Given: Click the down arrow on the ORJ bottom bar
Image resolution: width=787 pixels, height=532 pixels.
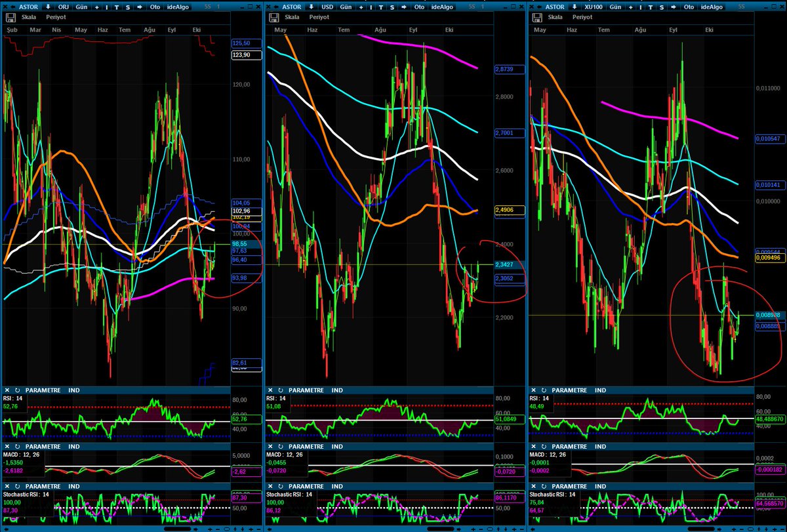Looking at the screenshot, I should pos(243,529).
